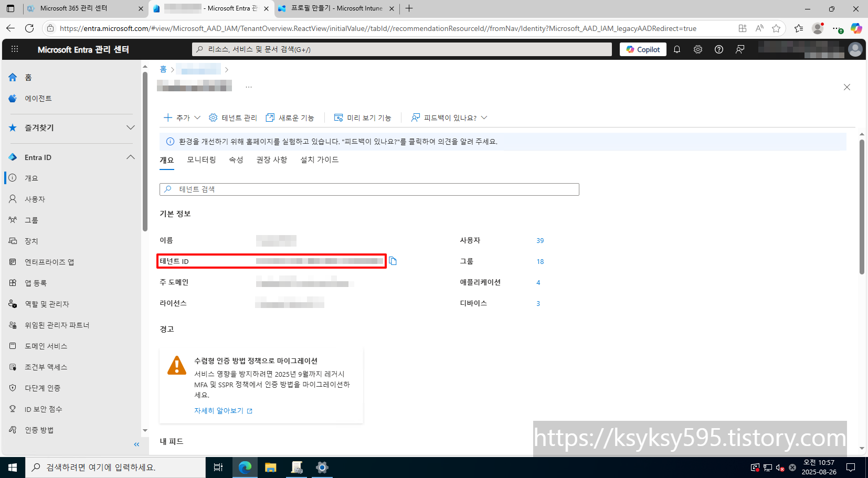The image size is (868, 478).
Task: Open 앱 등록 in the sidebar
Action: coord(36,283)
